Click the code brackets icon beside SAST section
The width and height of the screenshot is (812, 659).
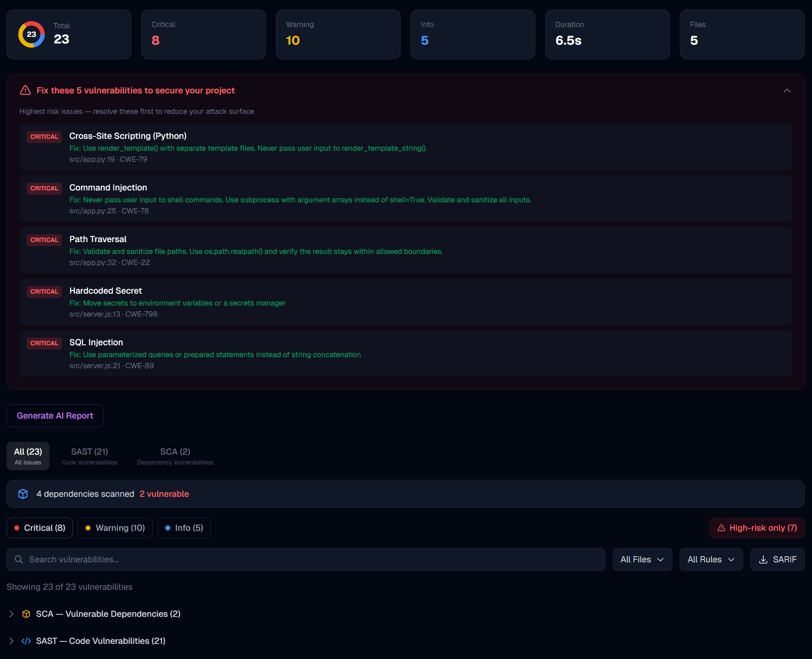pyautogui.click(x=26, y=641)
